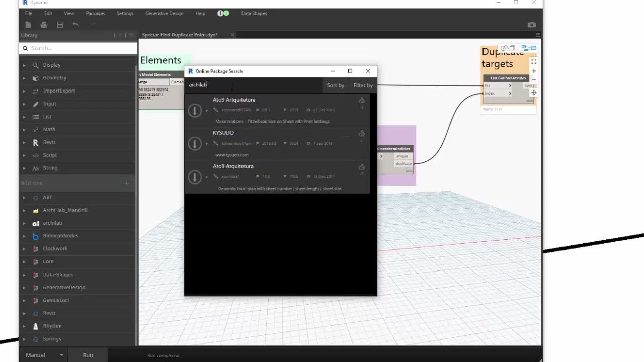Click the package search field containing archilab
The height and width of the screenshot is (362, 644).
(x=254, y=85)
